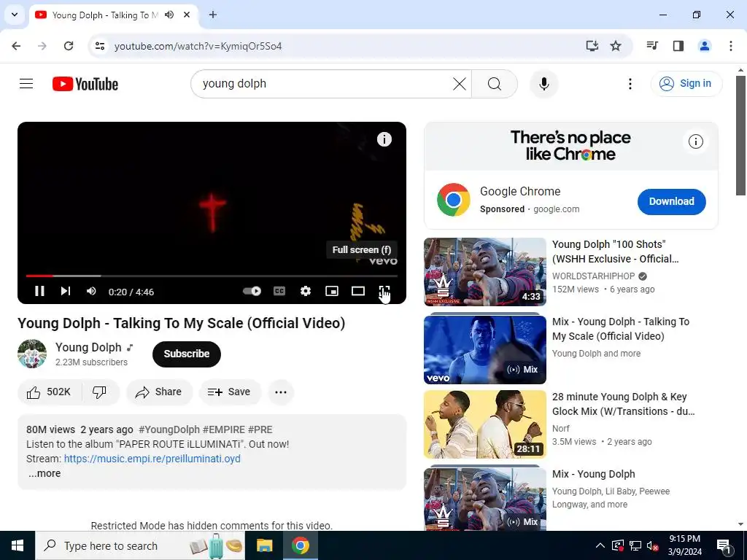Skip to the next video
Screen dimensions: 747x560
66,291
